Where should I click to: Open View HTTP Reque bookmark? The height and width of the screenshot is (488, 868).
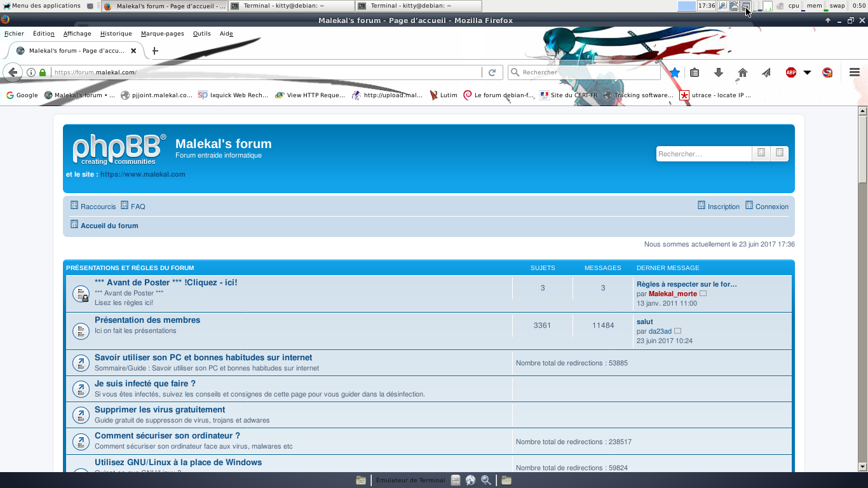tap(310, 95)
